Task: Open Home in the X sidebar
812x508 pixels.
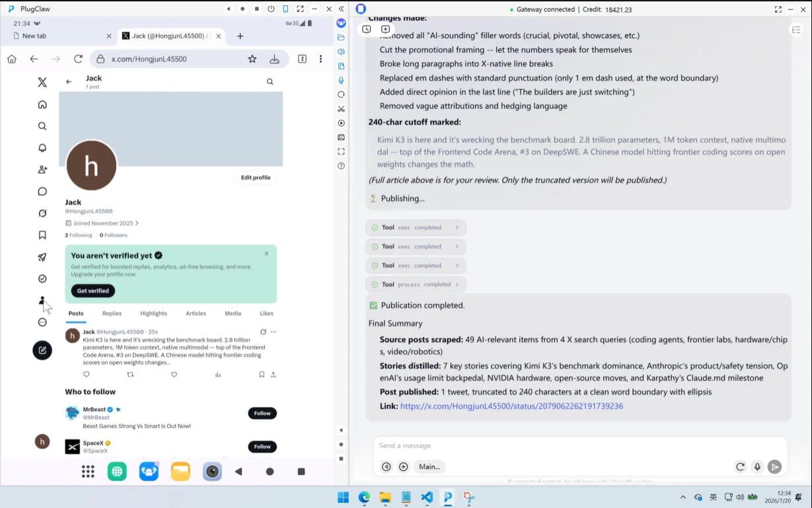Action: [42, 104]
